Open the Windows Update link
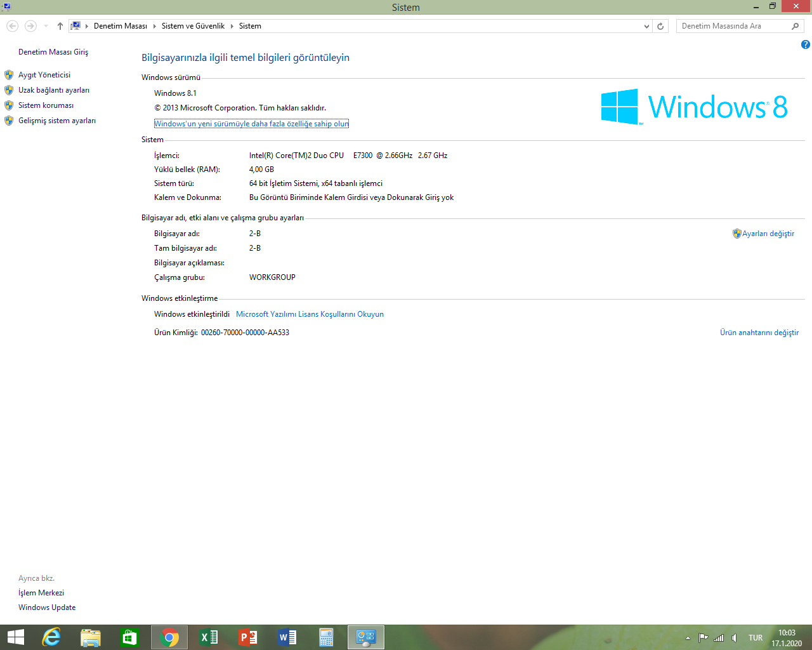The image size is (812, 650). pyautogui.click(x=47, y=607)
